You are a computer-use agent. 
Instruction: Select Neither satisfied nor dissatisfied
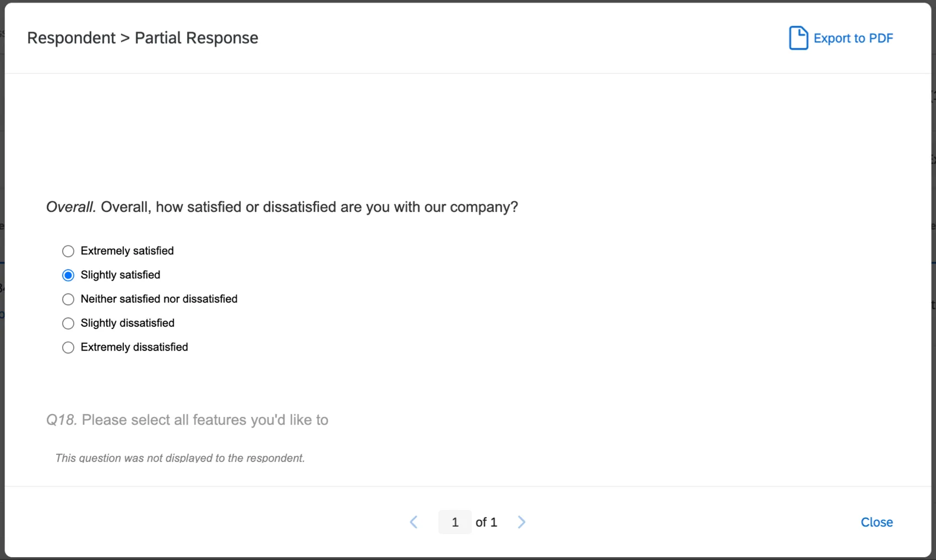[x=68, y=299]
